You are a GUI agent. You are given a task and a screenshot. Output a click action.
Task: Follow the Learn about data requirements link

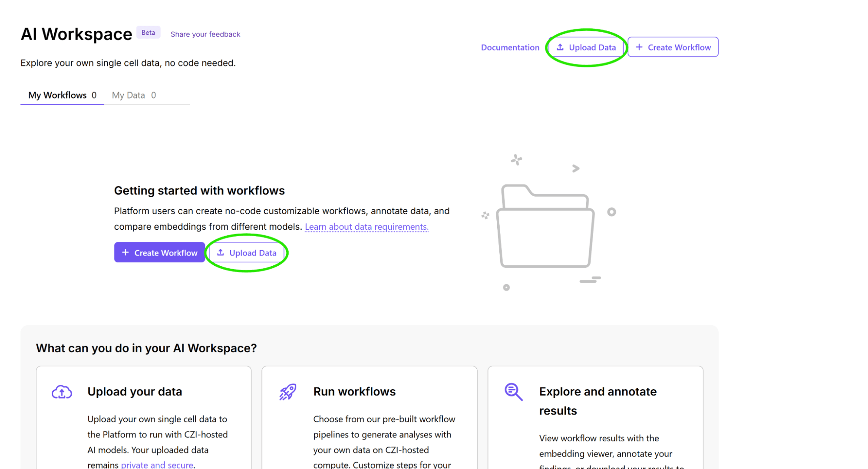pos(366,227)
